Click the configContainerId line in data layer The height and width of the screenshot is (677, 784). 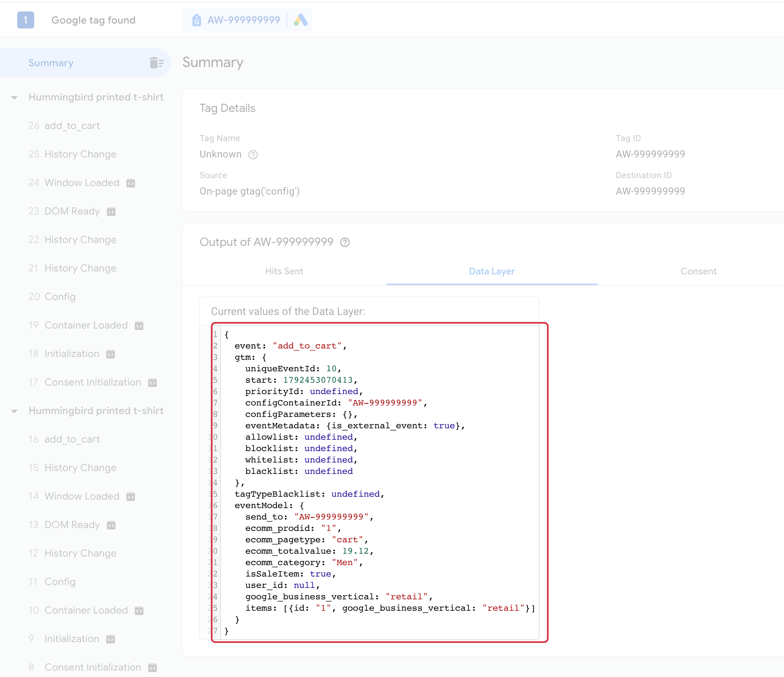pyautogui.click(x=336, y=403)
